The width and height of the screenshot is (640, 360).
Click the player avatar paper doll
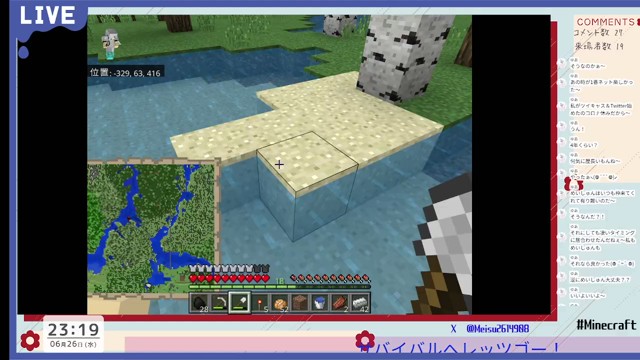click(111, 44)
